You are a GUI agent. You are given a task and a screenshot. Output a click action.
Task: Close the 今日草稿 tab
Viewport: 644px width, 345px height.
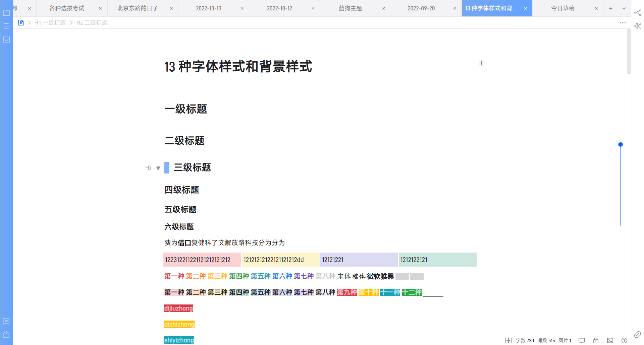596,8
